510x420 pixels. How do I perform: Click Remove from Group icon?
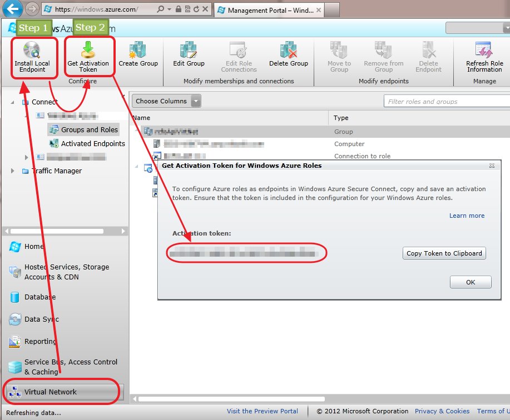coord(384,49)
